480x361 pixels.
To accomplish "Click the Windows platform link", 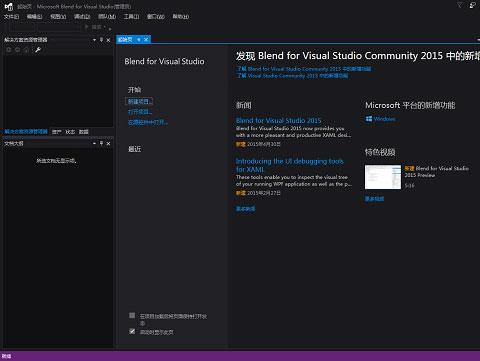I will [384, 119].
